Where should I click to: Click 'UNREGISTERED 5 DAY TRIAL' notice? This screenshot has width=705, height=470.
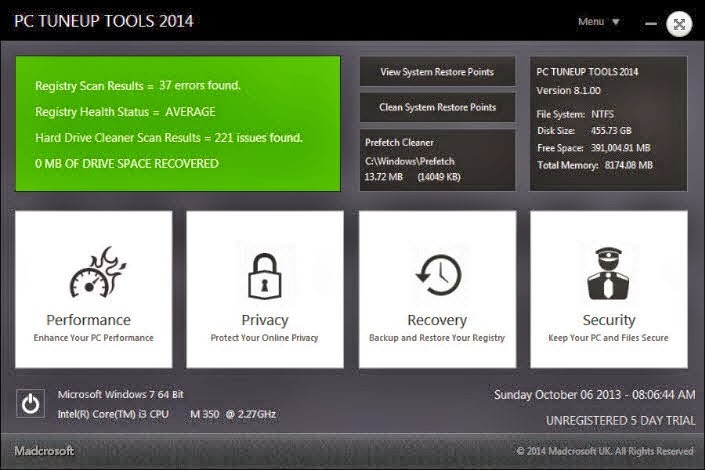[x=620, y=421]
